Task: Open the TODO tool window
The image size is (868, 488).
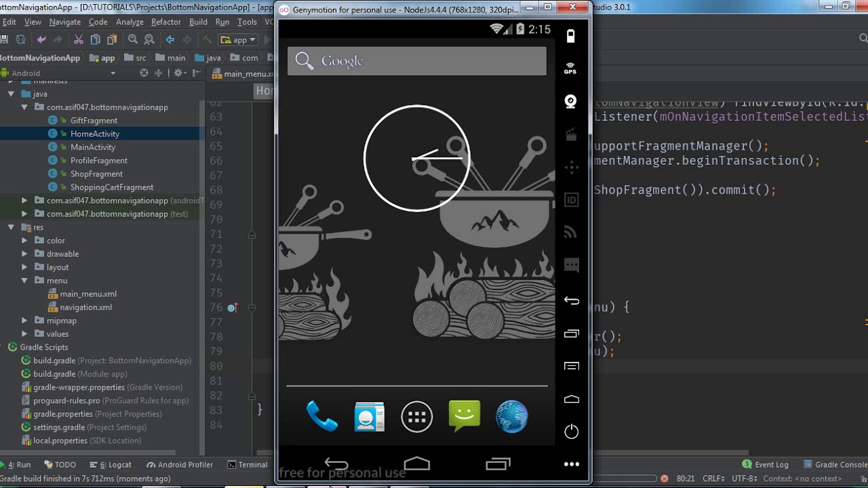Action: click(60, 465)
